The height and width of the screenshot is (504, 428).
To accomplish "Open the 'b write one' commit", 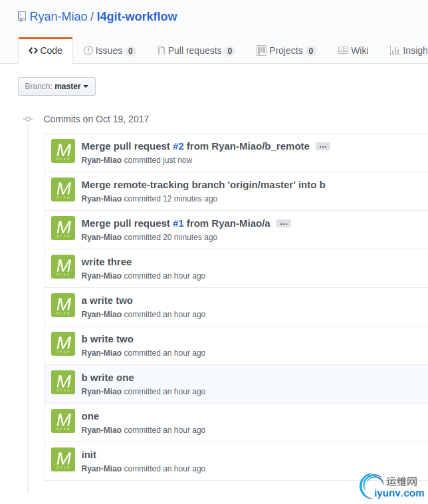I will [108, 378].
